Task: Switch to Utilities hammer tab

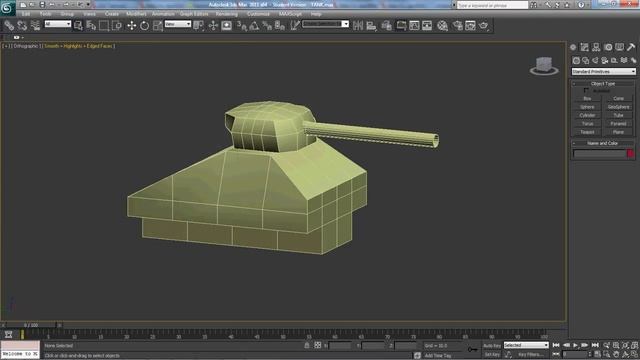Action: (x=631, y=47)
